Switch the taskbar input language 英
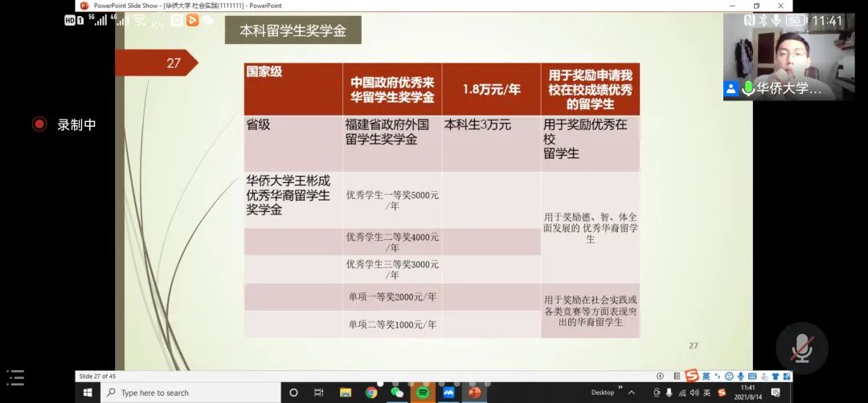Image resolution: width=868 pixels, height=403 pixels. click(x=706, y=393)
